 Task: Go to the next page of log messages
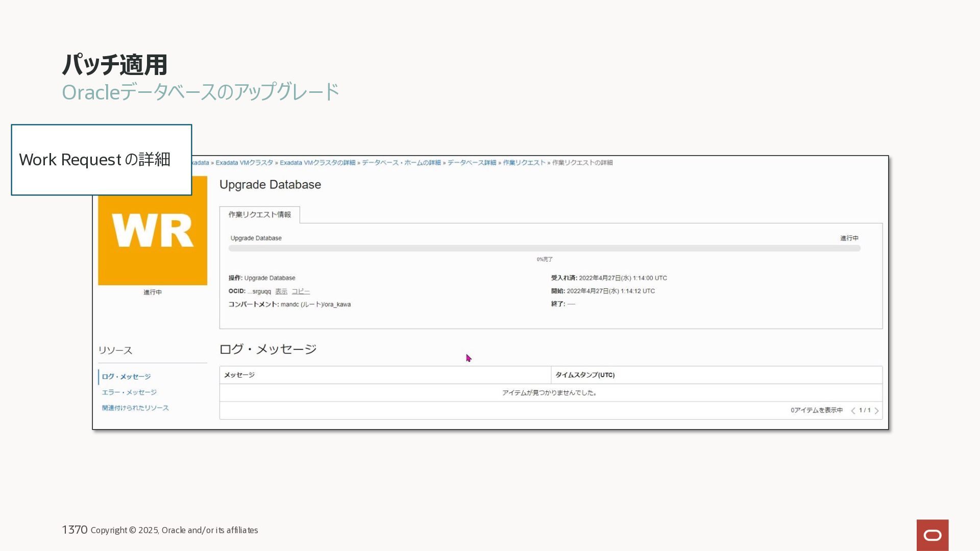pos(876,411)
